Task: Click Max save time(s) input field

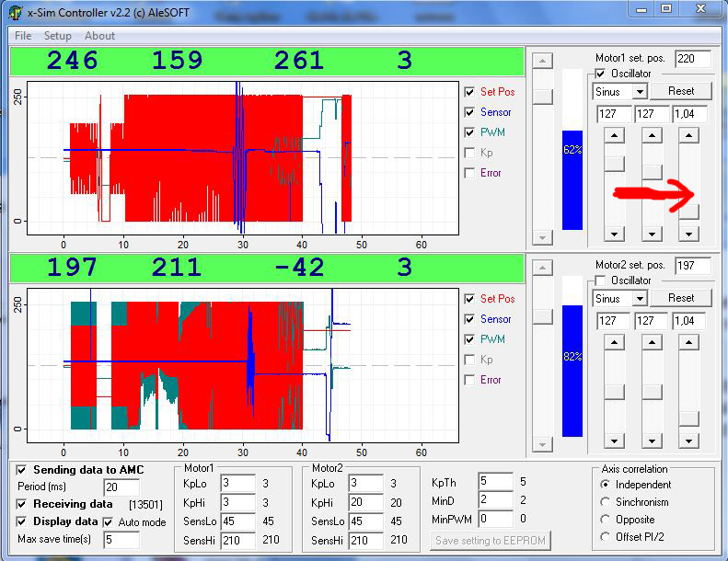Action: [121, 540]
